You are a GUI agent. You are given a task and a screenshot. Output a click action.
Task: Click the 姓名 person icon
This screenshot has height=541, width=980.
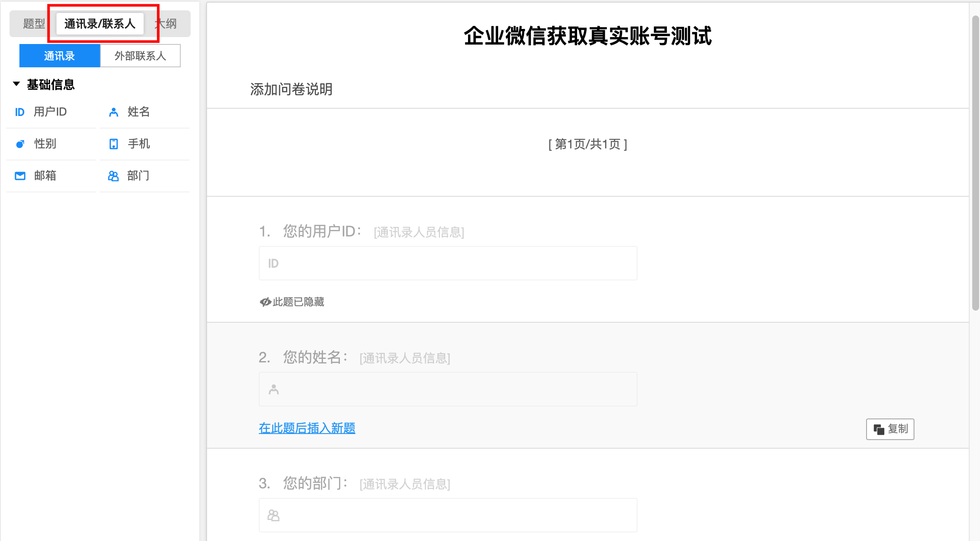point(113,112)
